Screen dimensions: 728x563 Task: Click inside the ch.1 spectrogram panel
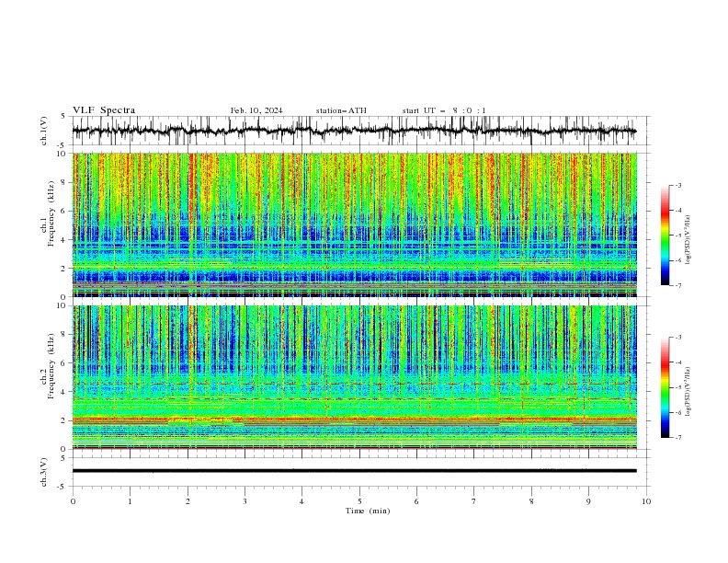[354, 224]
